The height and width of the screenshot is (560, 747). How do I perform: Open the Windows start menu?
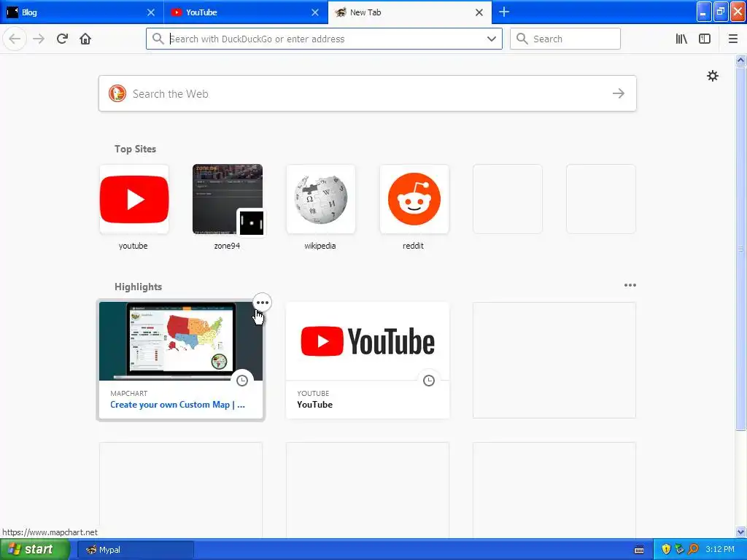tap(35, 550)
